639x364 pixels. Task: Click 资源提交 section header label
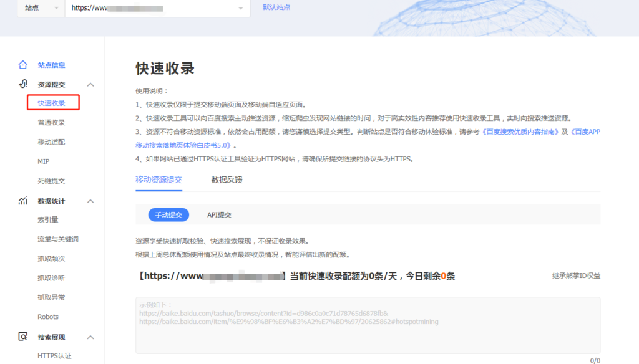[51, 85]
